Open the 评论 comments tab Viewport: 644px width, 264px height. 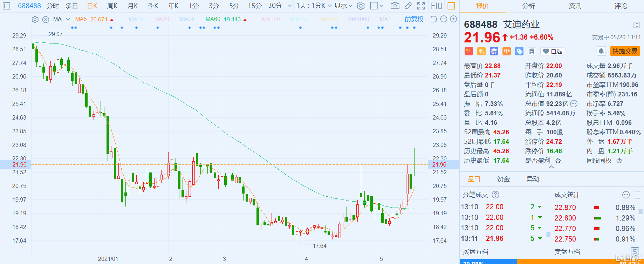tap(621, 6)
